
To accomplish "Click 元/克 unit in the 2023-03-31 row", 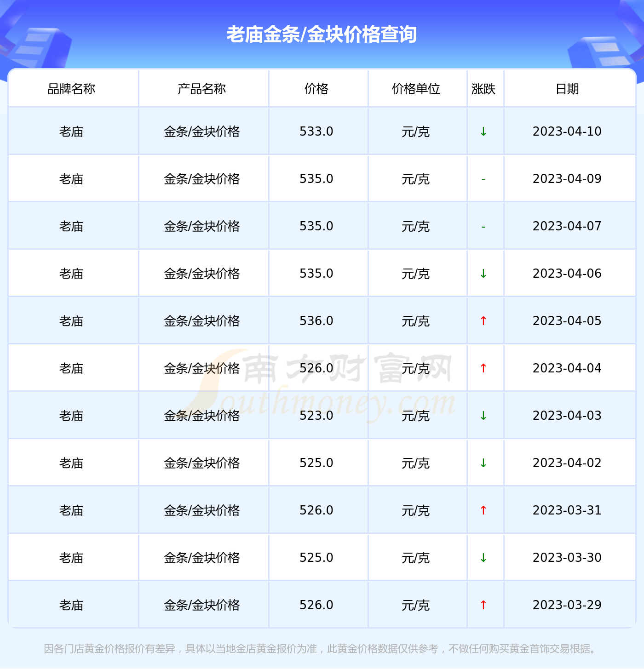I will click(416, 511).
